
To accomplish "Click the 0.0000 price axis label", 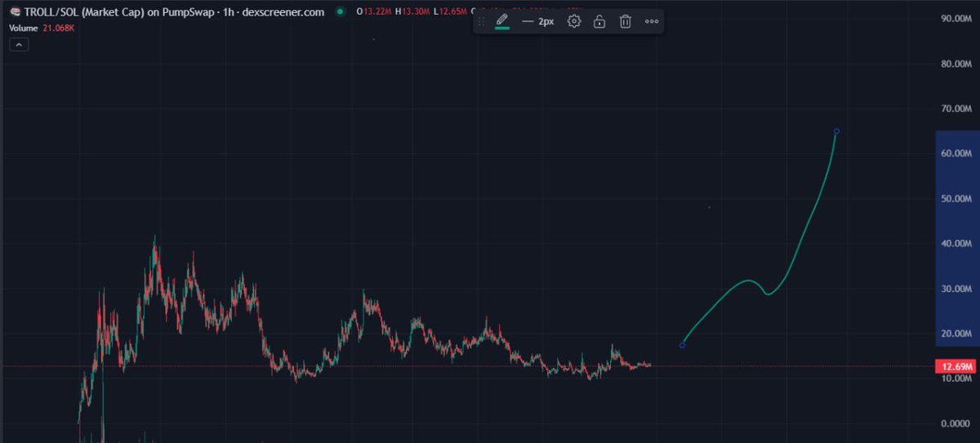I will point(957,424).
